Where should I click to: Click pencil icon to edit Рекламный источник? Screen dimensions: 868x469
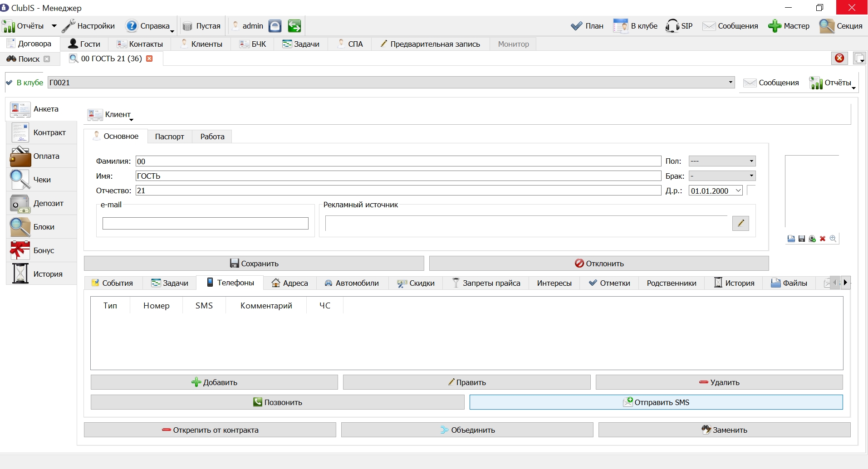point(740,223)
